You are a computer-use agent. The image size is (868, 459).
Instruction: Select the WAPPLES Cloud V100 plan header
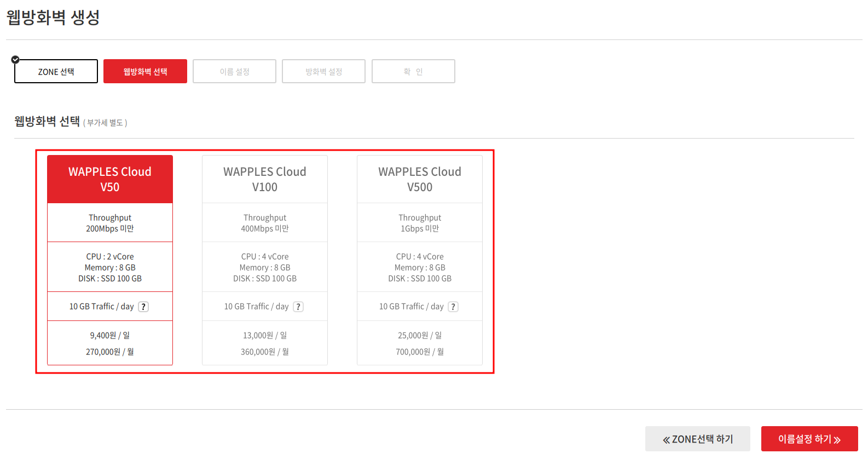click(265, 179)
